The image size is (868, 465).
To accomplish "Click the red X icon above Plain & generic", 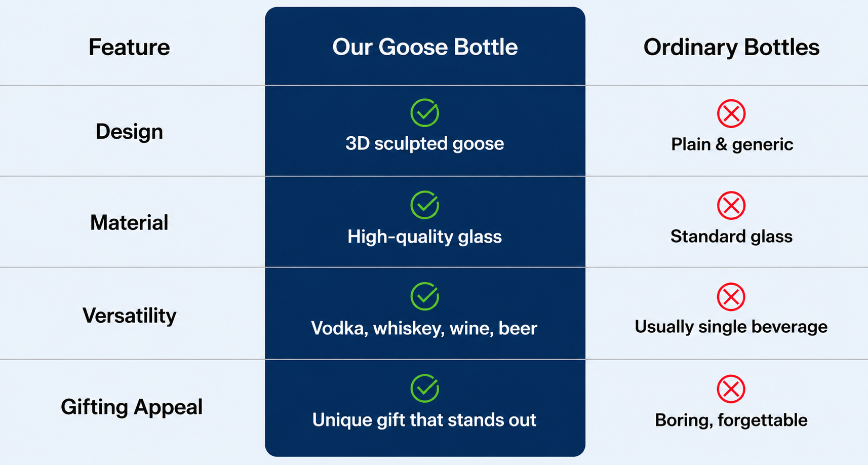I will (x=731, y=113).
